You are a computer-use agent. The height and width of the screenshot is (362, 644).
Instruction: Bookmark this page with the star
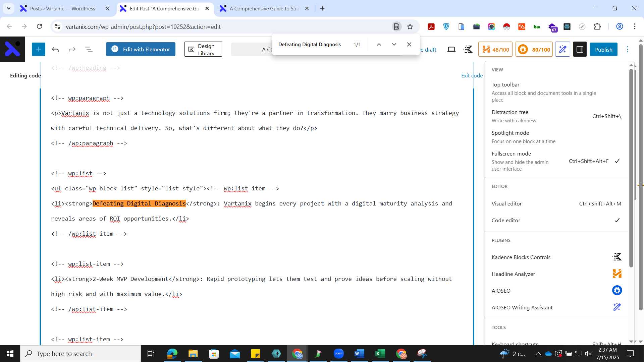[x=410, y=26]
